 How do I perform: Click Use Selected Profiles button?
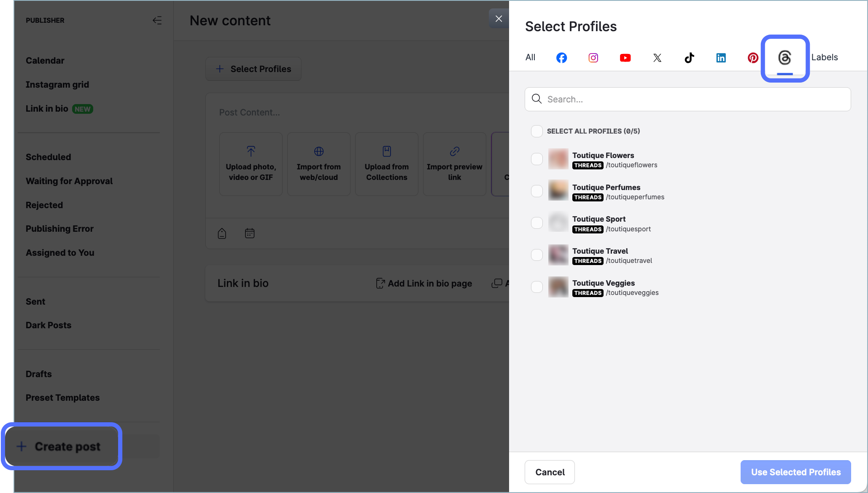795,472
